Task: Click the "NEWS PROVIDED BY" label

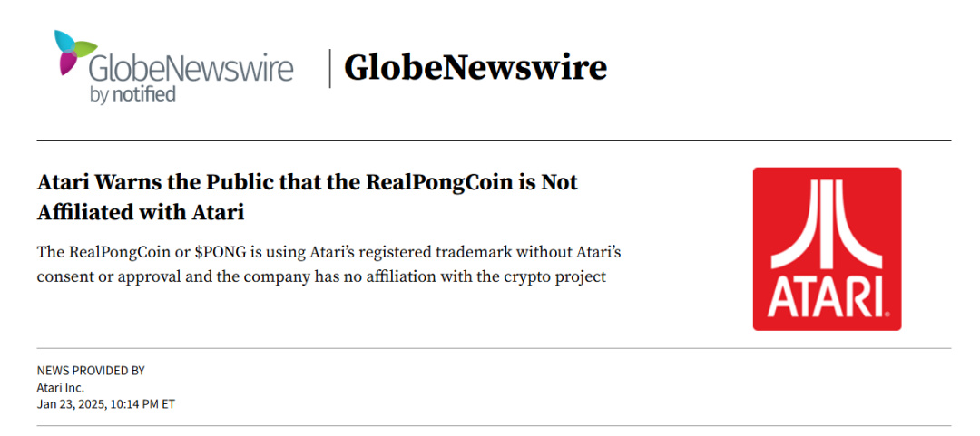Action: click(91, 371)
